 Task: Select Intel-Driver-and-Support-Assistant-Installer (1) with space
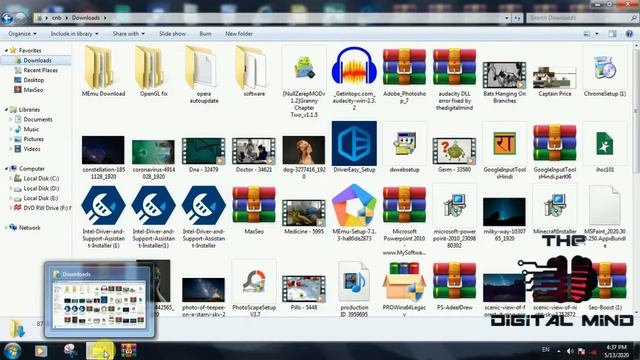tap(103, 216)
